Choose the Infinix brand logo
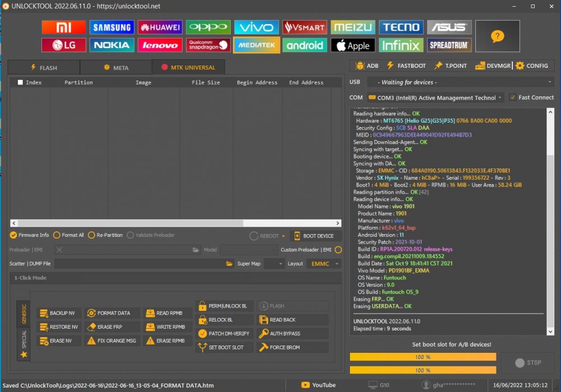The width and height of the screenshot is (561, 392). coord(401,45)
